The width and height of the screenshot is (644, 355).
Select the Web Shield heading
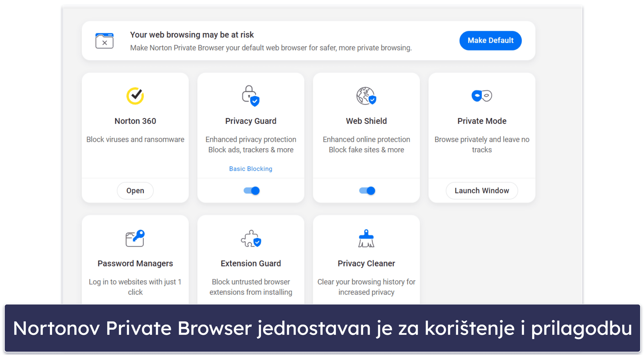366,121
